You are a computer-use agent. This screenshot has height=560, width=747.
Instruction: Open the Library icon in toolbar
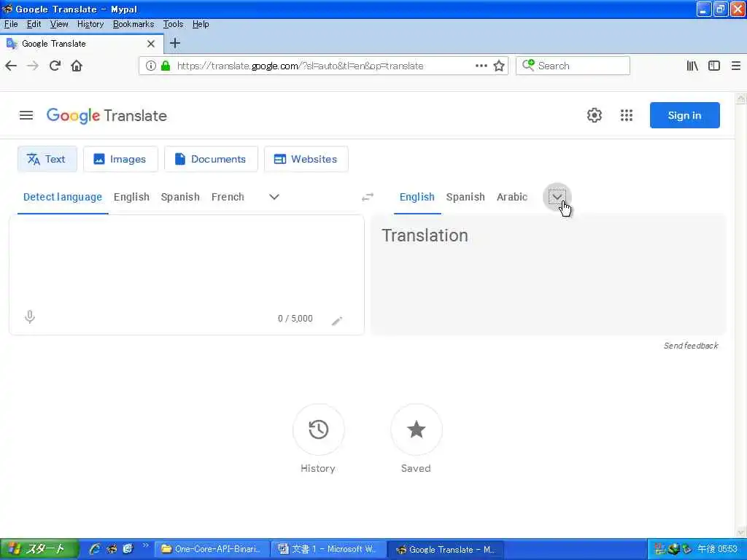(692, 66)
